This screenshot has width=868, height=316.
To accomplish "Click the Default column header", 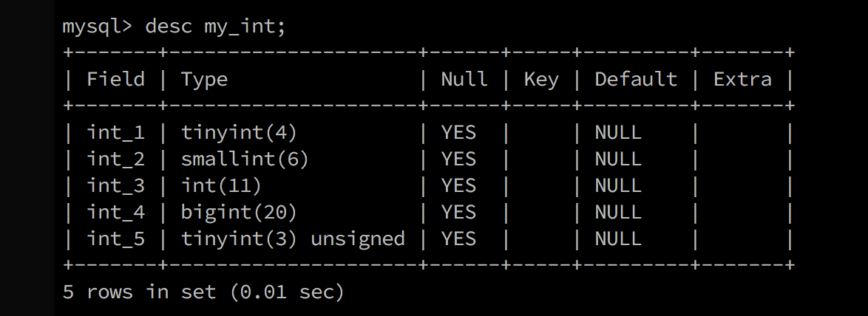I will [636, 79].
